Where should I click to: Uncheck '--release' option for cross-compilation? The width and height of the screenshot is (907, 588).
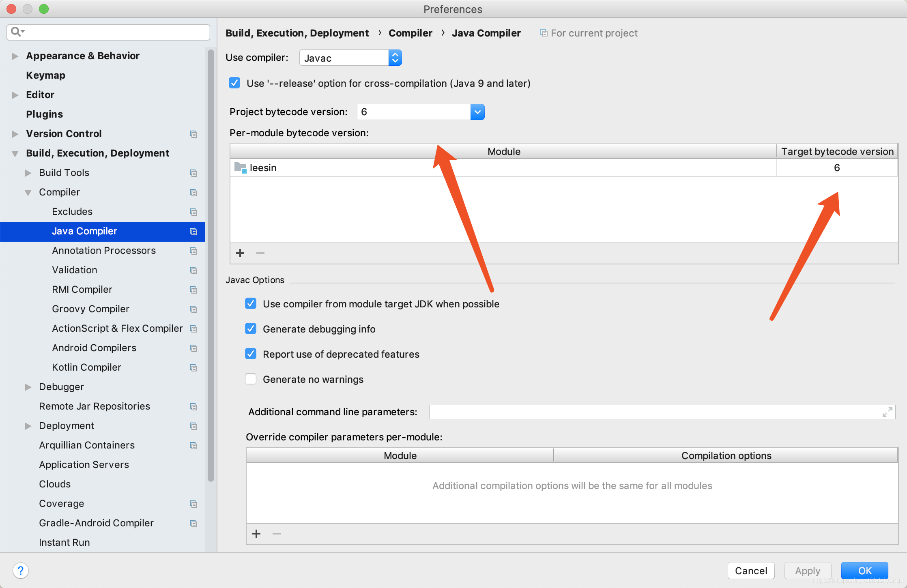pos(234,83)
